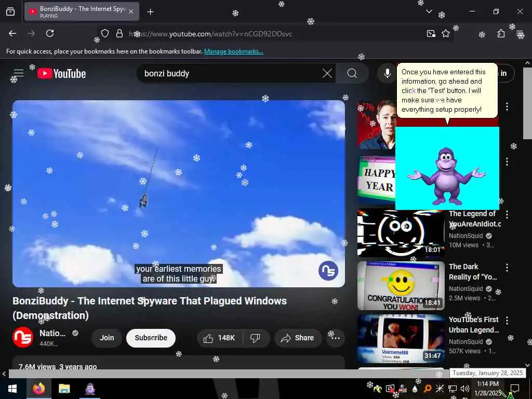Open options menu for The Dark Reality video
The image size is (532, 399).
tap(507, 268)
